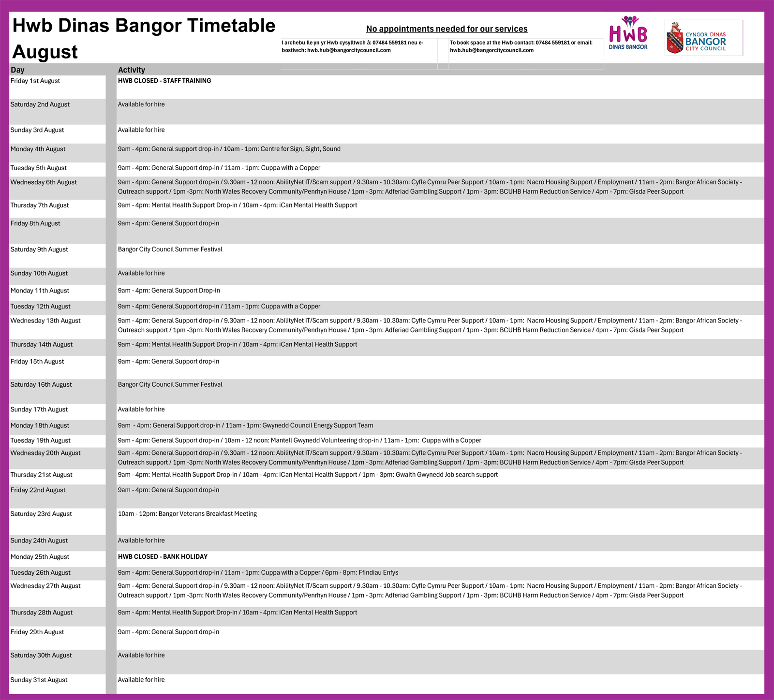The height and width of the screenshot is (700, 774).
Task: Click 'HWB CLOSED - STAFF TRAINING' entry
Action: point(164,81)
